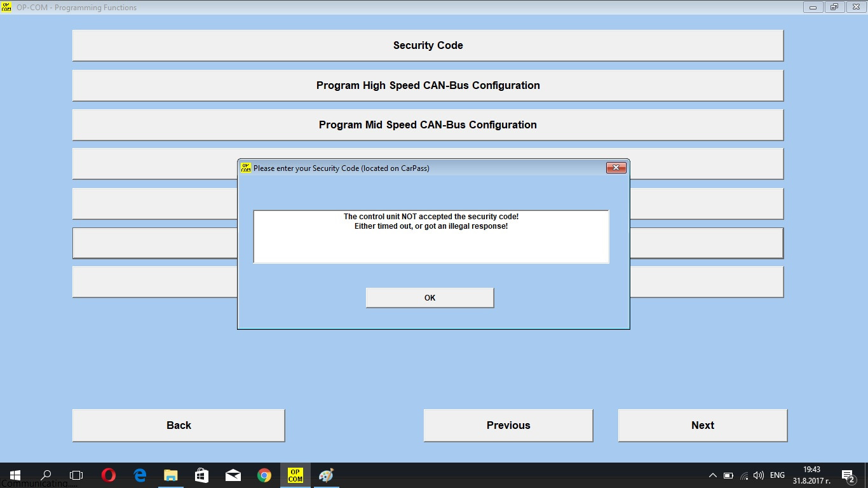This screenshot has height=488, width=868.
Task: Open the network Wi-Fi tray icon
Action: 744,475
